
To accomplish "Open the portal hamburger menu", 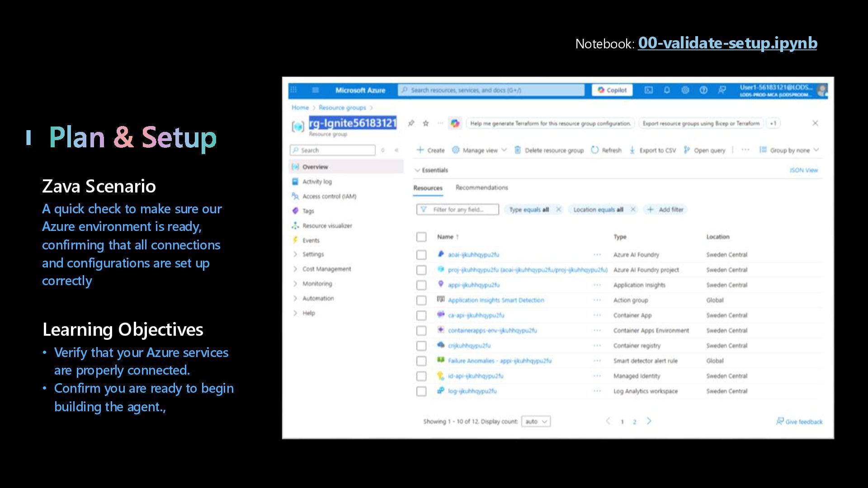I will (x=315, y=90).
